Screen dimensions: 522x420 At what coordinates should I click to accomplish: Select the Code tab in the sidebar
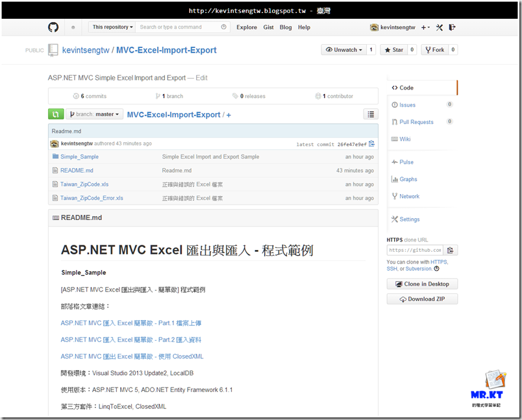tap(422, 88)
